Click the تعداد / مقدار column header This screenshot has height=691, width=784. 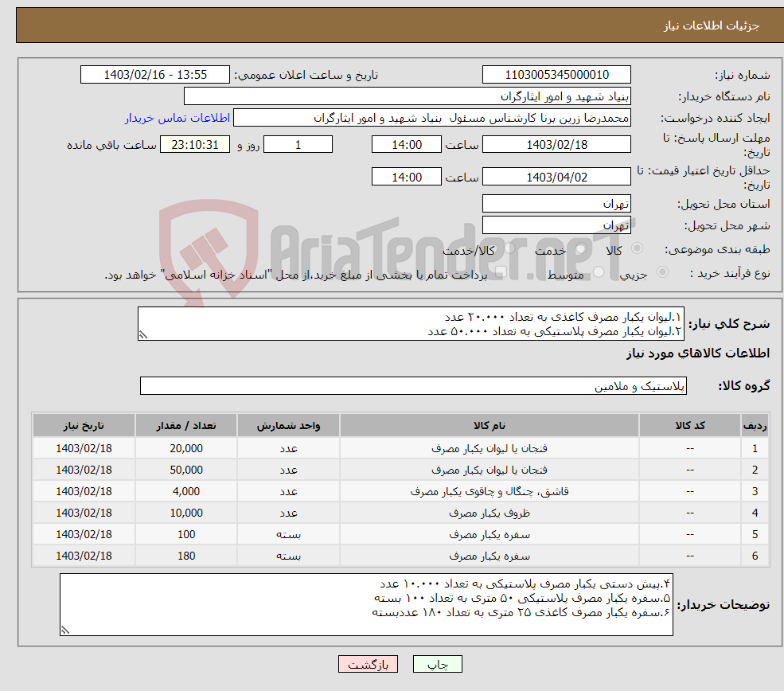186,425
